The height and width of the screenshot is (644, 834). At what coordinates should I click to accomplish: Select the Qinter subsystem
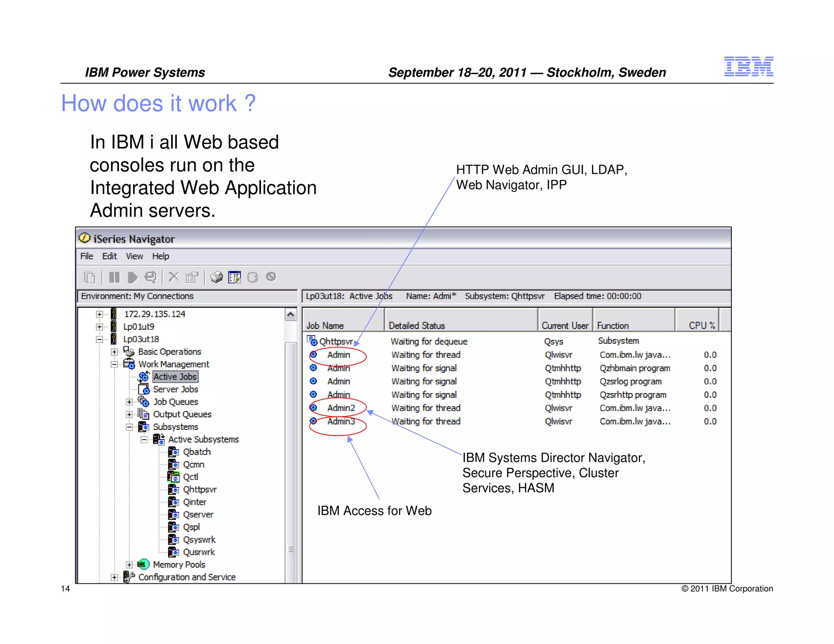click(x=195, y=502)
